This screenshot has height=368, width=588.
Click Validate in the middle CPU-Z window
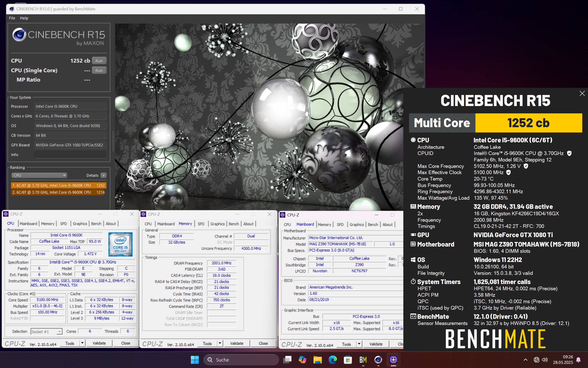pos(237,343)
